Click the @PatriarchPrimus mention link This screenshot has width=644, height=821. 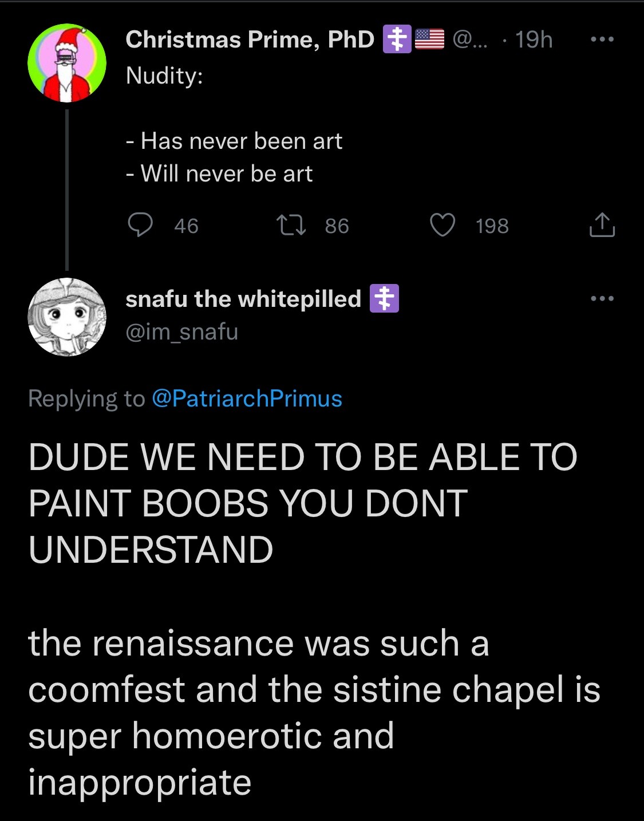(247, 398)
